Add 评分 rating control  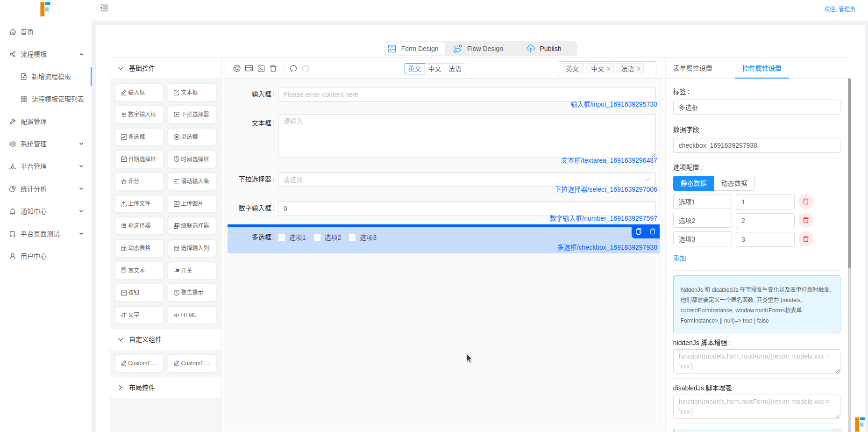pos(139,181)
